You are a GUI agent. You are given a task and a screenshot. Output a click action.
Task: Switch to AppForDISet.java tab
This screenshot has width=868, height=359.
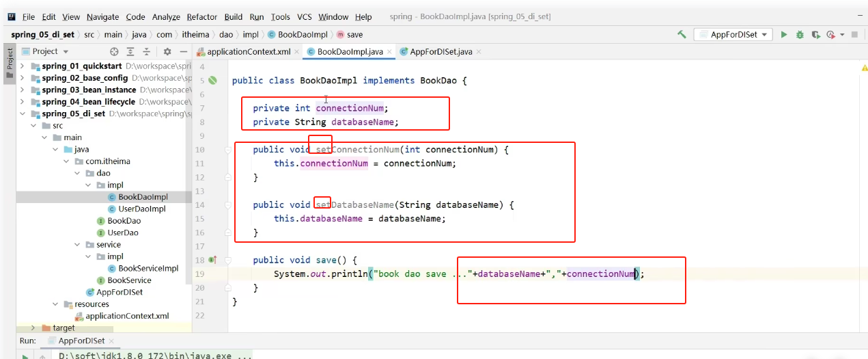tap(441, 52)
